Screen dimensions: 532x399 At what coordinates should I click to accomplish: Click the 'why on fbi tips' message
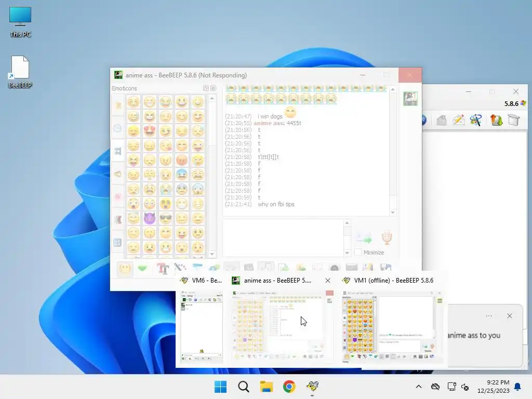click(276, 204)
